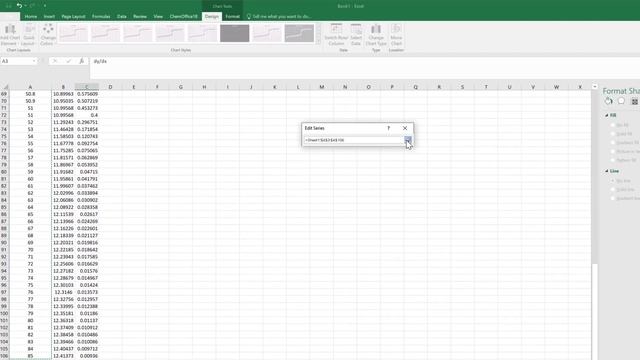
Task: Collapse the Fill section in Format pane
Action: click(607, 116)
